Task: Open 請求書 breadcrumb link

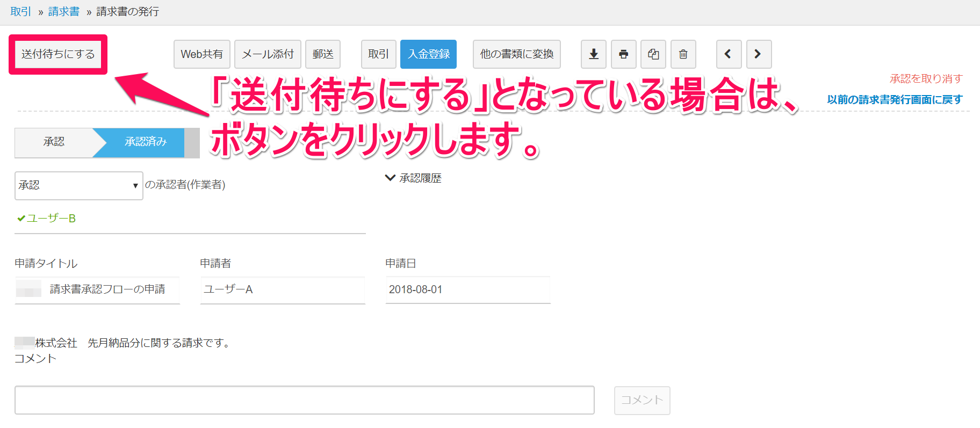Action: (63, 12)
